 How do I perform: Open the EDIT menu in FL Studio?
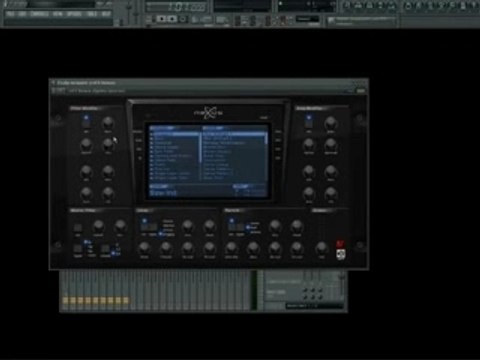(22, 14)
